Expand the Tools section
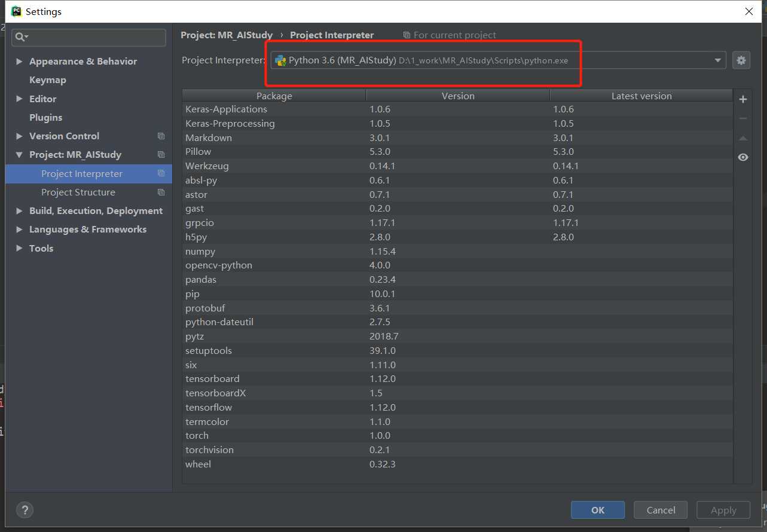The width and height of the screenshot is (767, 532). coord(19,248)
